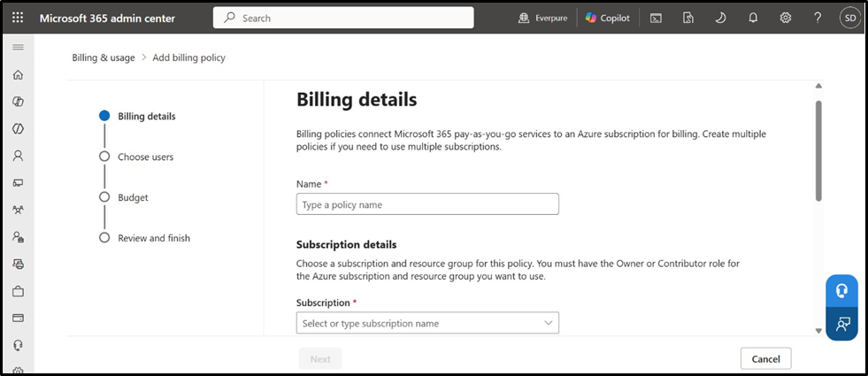Click the Next button
This screenshot has height=376, width=868.
point(320,359)
